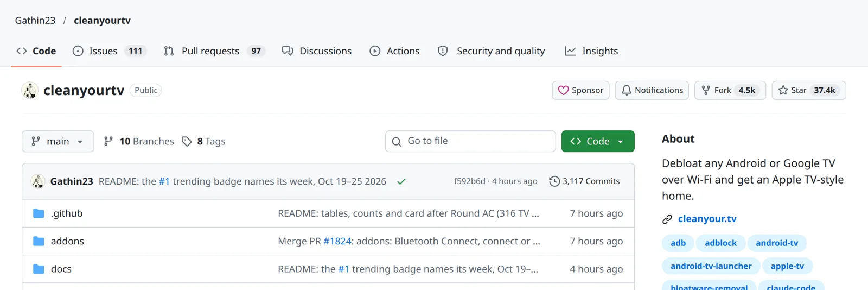Click the '7 hours ago' timestamp in .github row
The image size is (868, 290).
[x=596, y=213]
